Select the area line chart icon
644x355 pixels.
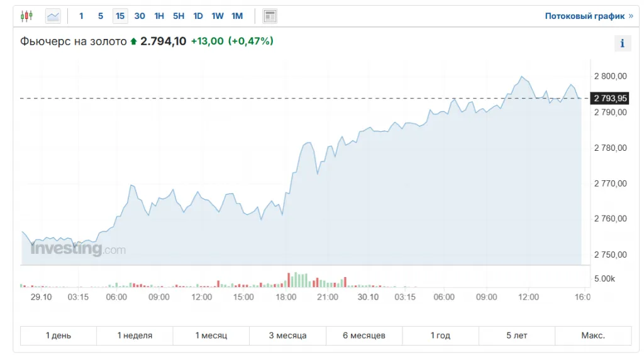pyautogui.click(x=53, y=16)
